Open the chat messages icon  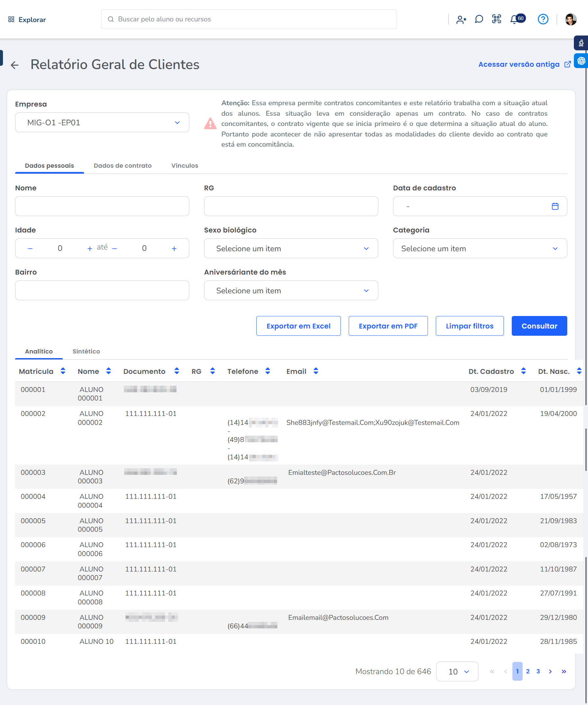[479, 19]
